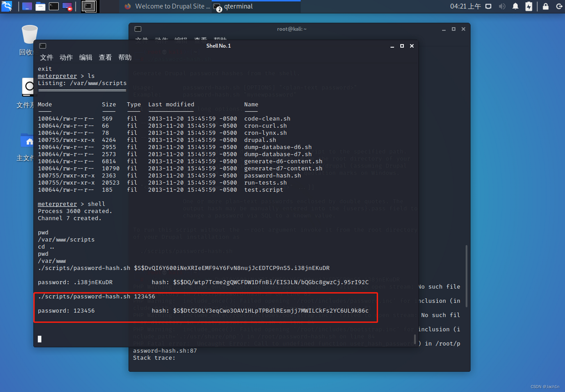Launch the terminal emulator from the panel
This screenshot has width=565, height=392.
coord(54,6)
